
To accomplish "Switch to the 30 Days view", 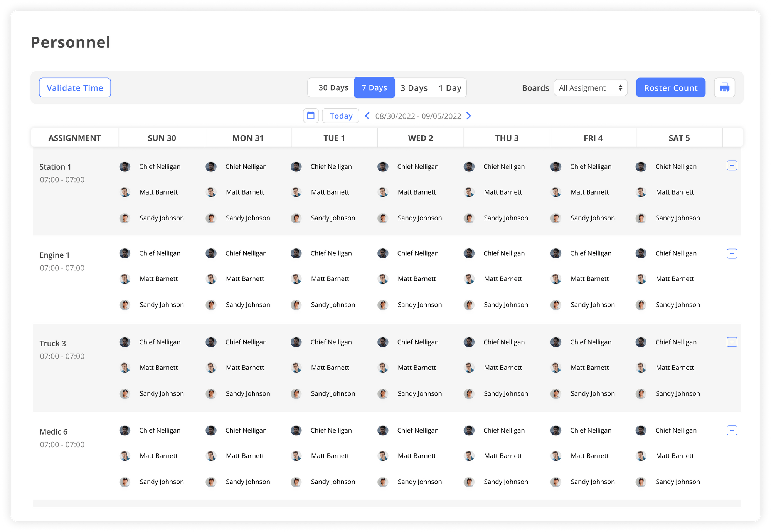I will pos(332,87).
